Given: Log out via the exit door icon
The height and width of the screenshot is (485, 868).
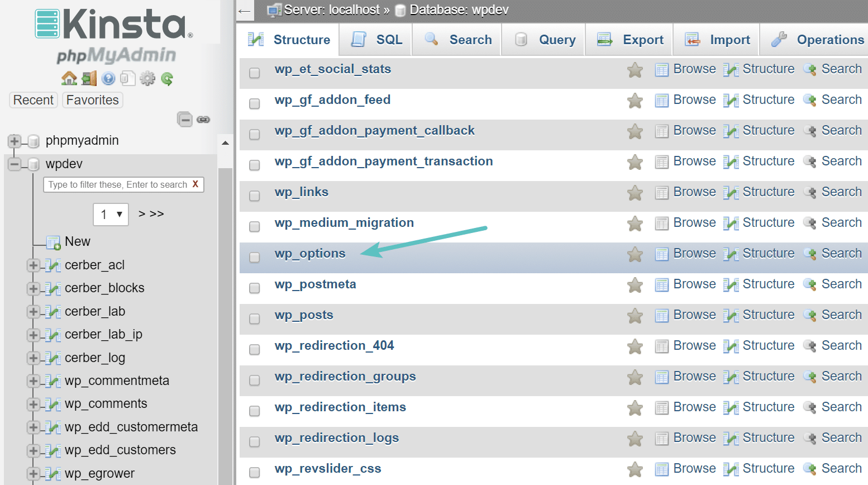Looking at the screenshot, I should pos(88,78).
